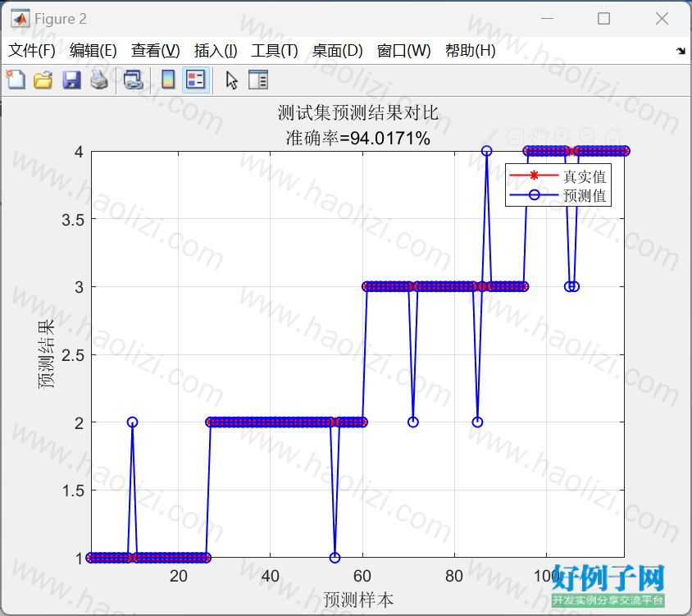Click the y-axis label 预测结果
Image resolution: width=692 pixels, height=616 pixels.
point(47,354)
